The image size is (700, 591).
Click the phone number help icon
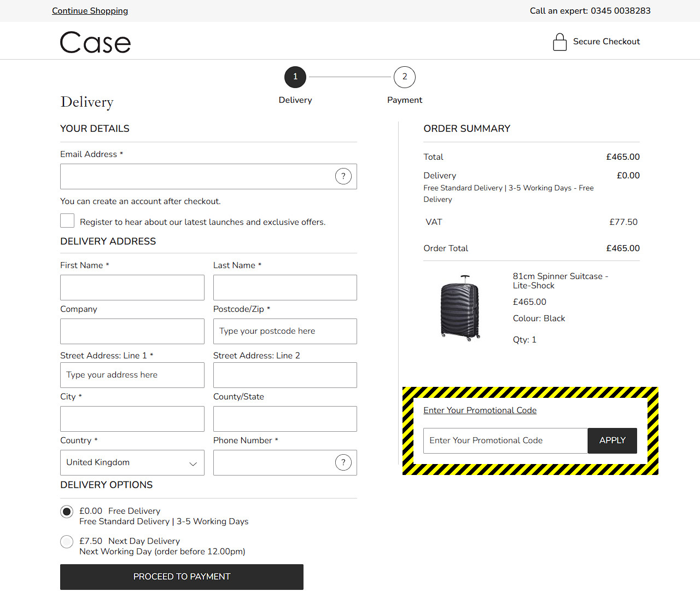coord(343,462)
